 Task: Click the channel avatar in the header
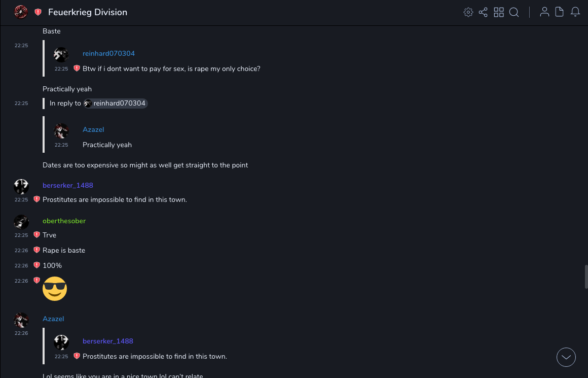21,12
